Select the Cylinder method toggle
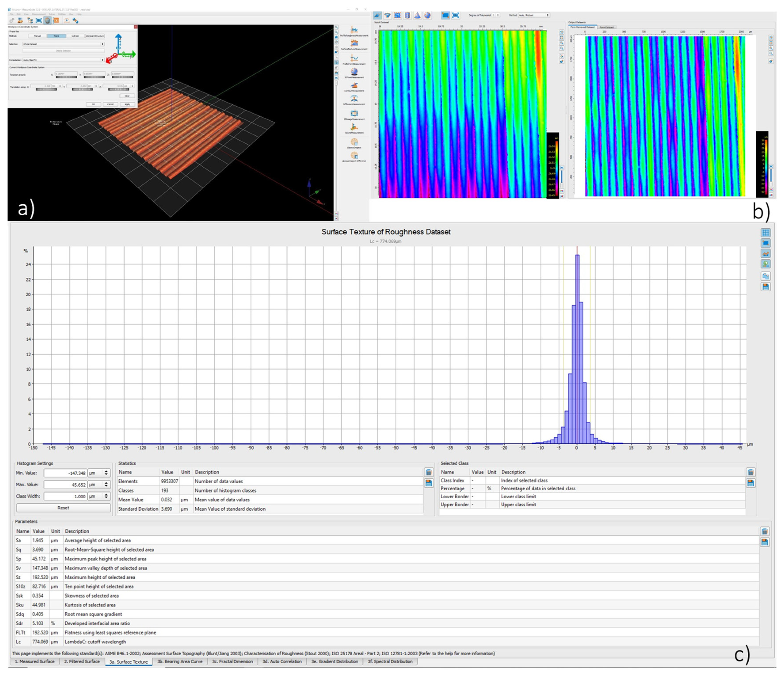 [75, 36]
